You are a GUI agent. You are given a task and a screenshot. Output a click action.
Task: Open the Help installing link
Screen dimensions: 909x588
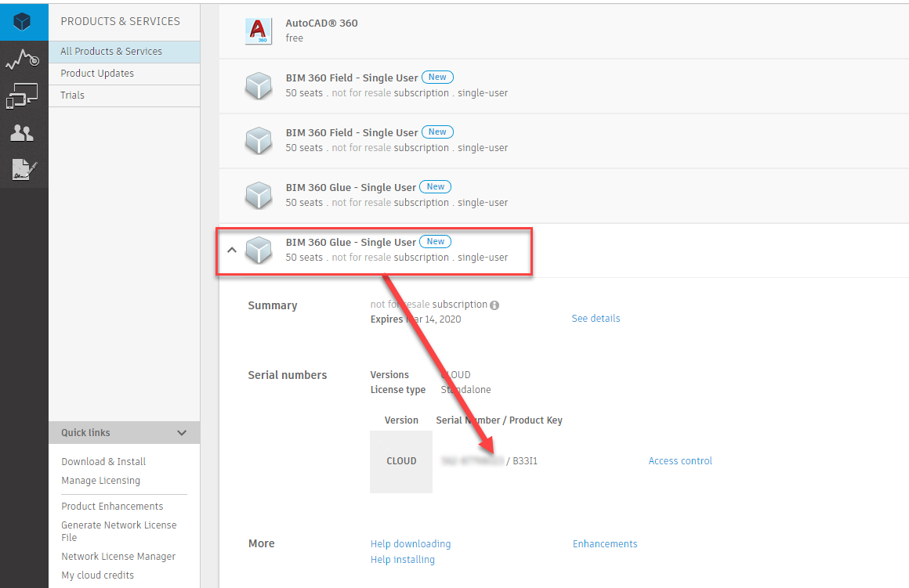click(402, 560)
